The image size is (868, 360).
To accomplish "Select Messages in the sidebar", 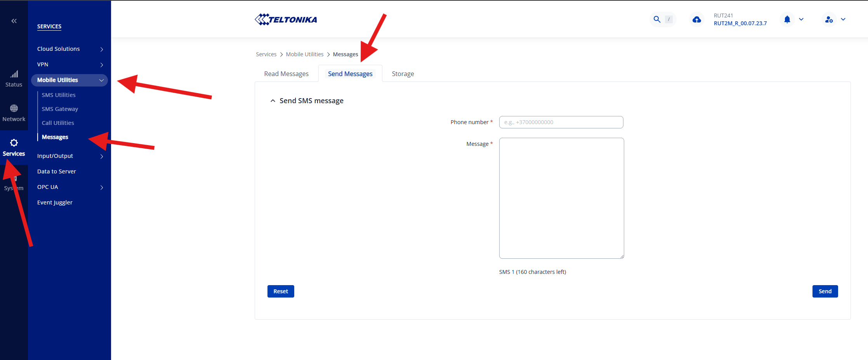I will [55, 137].
